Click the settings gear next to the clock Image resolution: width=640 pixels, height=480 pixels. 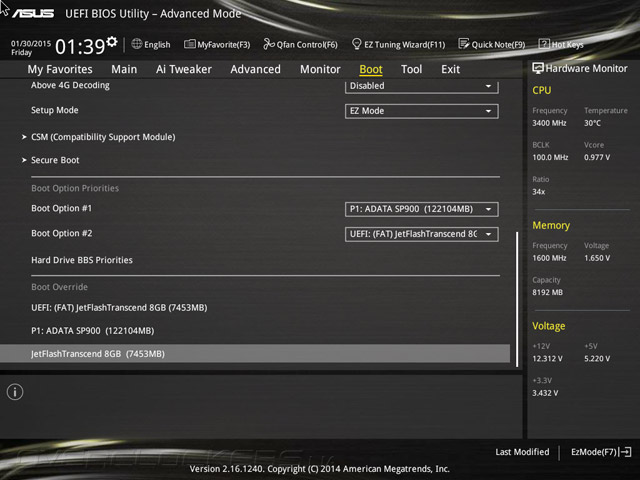point(112,42)
